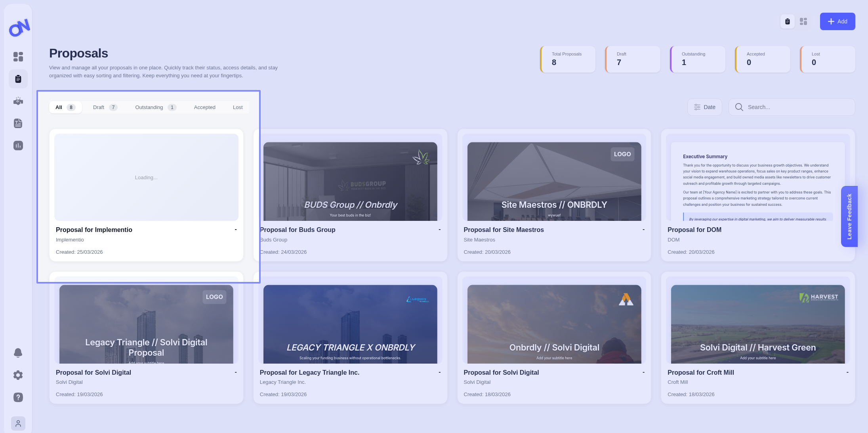
Task: Open the document templates sidebar icon
Action: (18, 123)
